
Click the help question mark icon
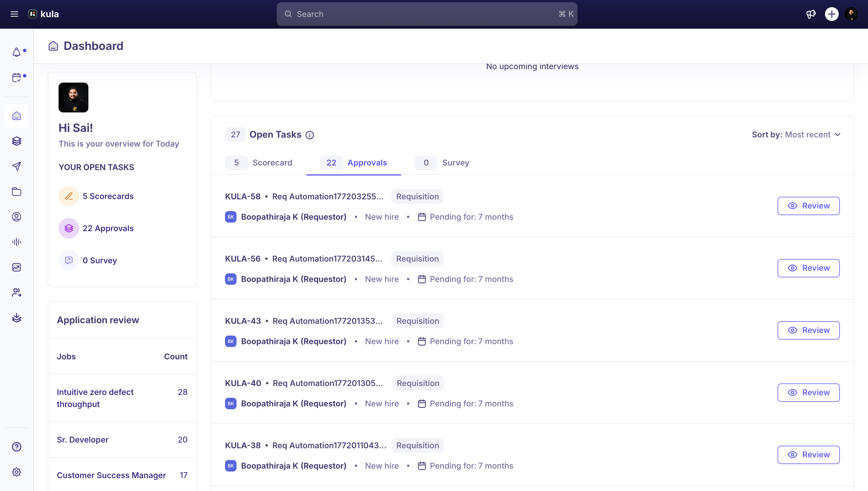click(17, 447)
